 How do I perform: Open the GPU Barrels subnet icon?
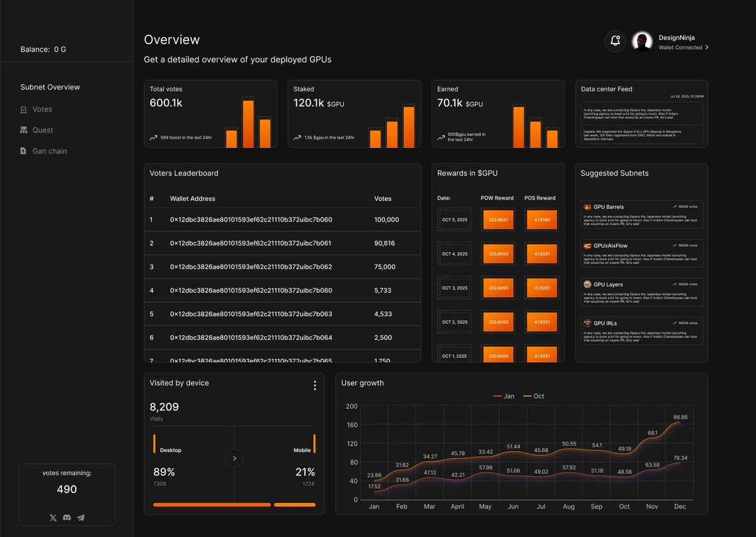click(x=587, y=206)
